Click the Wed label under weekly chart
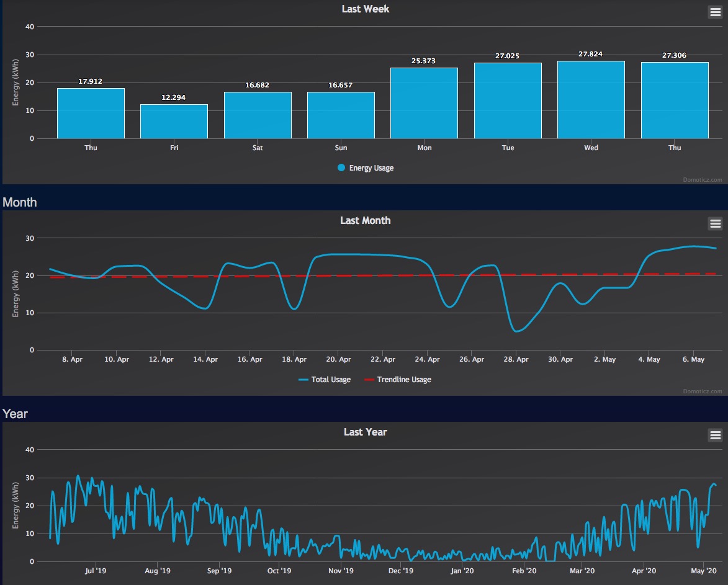Image resolution: width=728 pixels, height=585 pixels. (x=591, y=148)
